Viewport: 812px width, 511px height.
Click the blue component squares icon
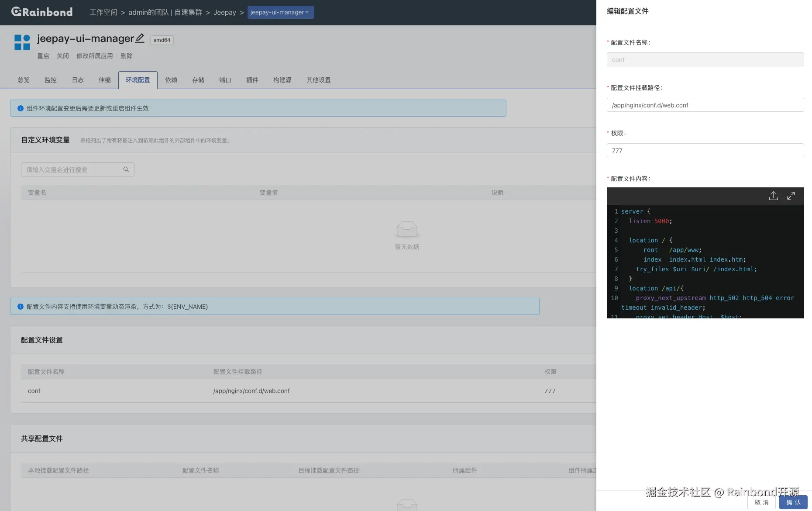pos(22,42)
